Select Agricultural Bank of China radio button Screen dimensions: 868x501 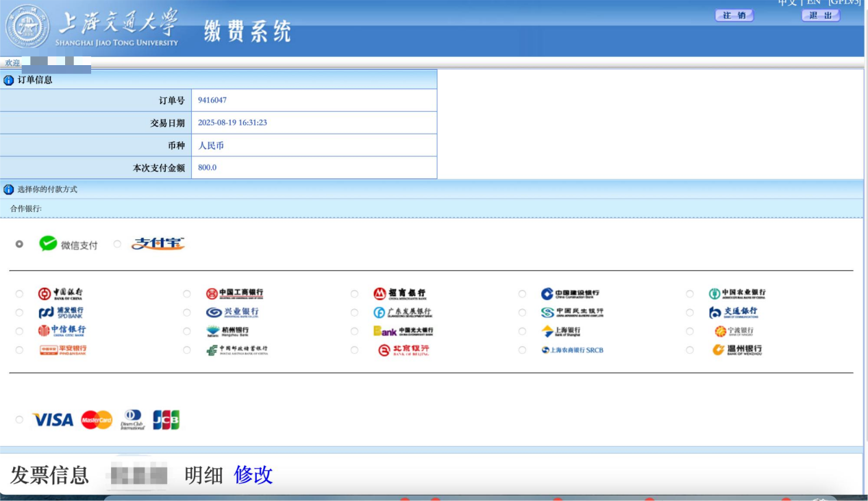[690, 294]
